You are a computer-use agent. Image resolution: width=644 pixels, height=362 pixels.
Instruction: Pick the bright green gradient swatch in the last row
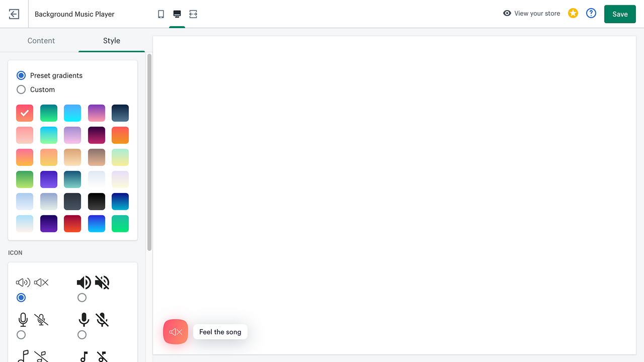[x=120, y=224]
